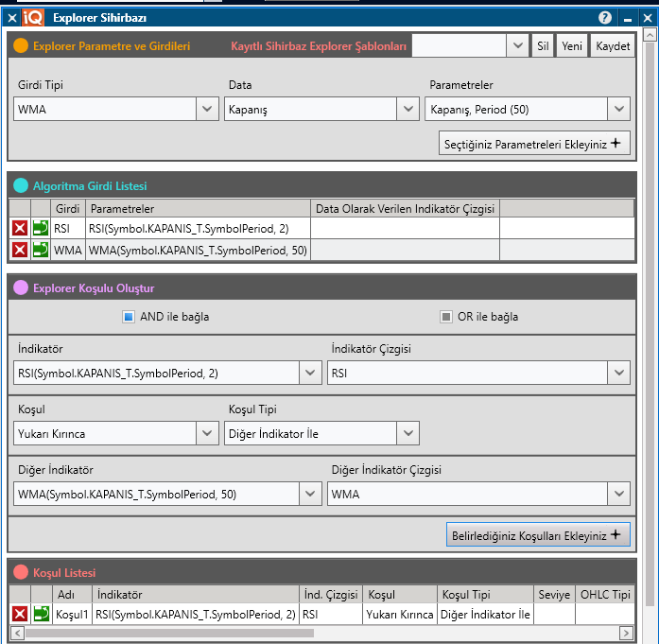This screenshot has width=659, height=644.
Task: Click the horizontal scrollbar in Koşul Listesi
Action: coord(321,633)
